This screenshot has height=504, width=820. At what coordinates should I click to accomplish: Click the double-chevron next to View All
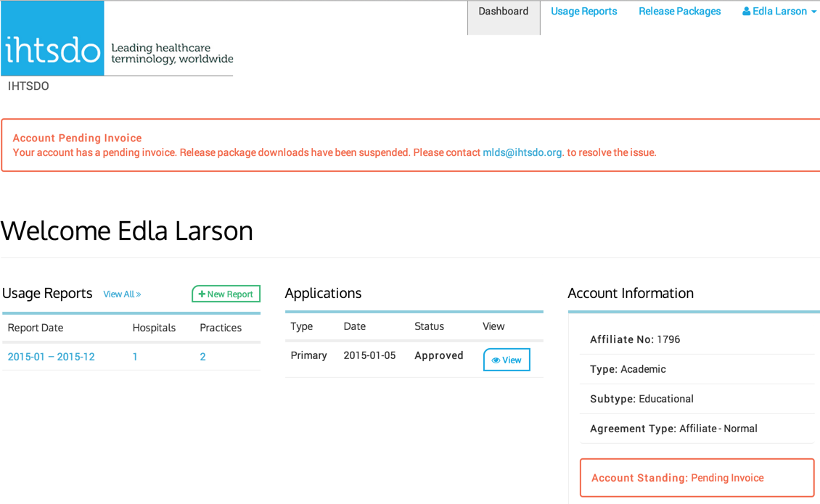(x=139, y=294)
